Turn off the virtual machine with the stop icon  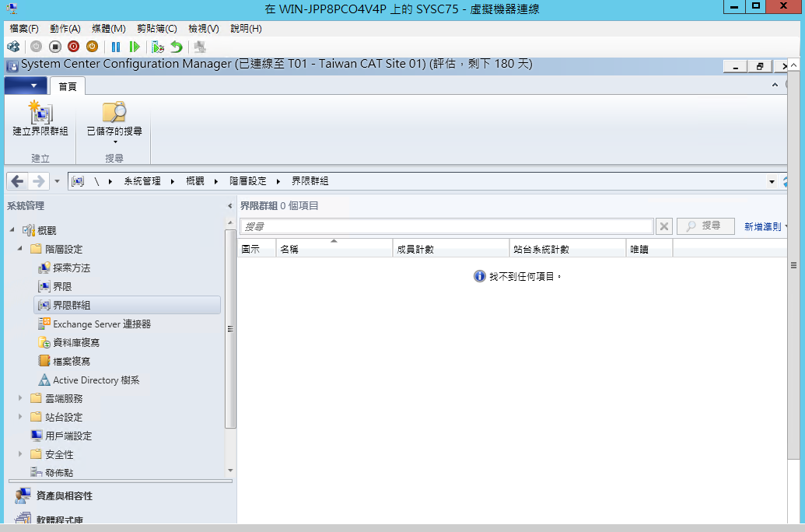(x=55, y=47)
